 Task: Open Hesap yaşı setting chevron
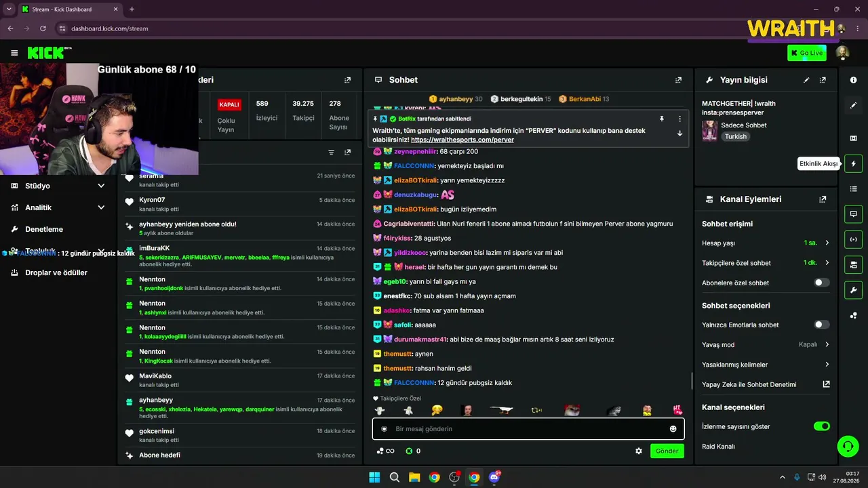(x=827, y=243)
